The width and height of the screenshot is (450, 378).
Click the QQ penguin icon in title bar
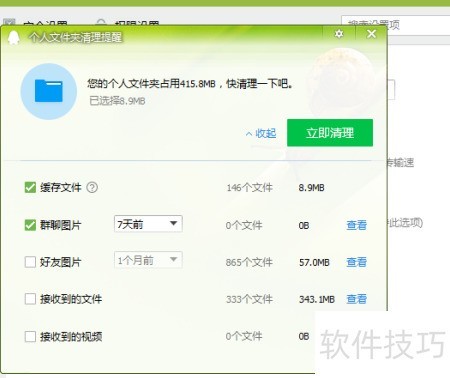(x=14, y=39)
